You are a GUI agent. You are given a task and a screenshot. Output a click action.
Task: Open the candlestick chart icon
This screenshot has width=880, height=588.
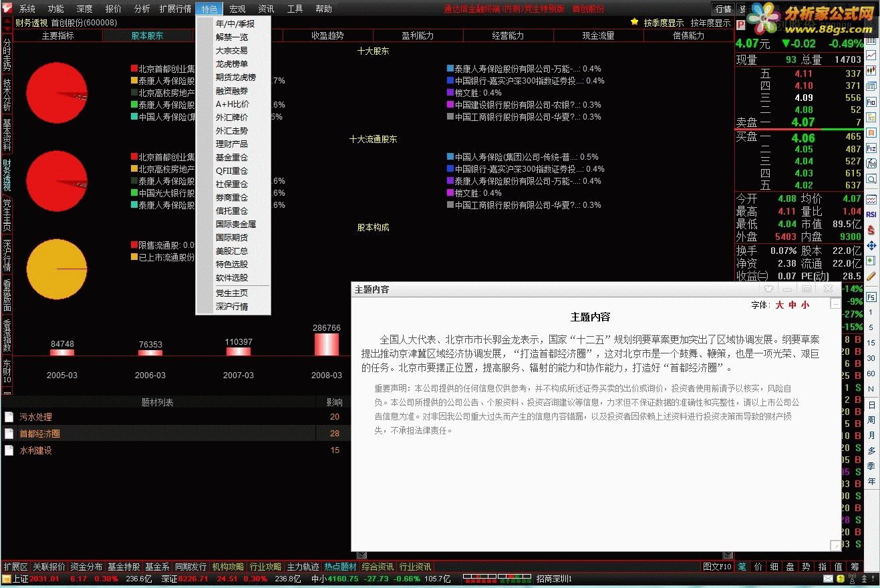coord(871,69)
